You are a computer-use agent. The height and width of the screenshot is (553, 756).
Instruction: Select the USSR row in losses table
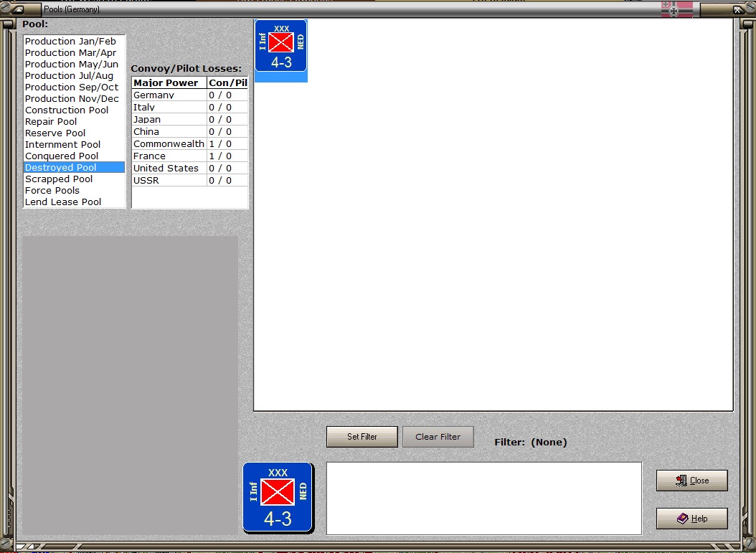click(x=190, y=180)
